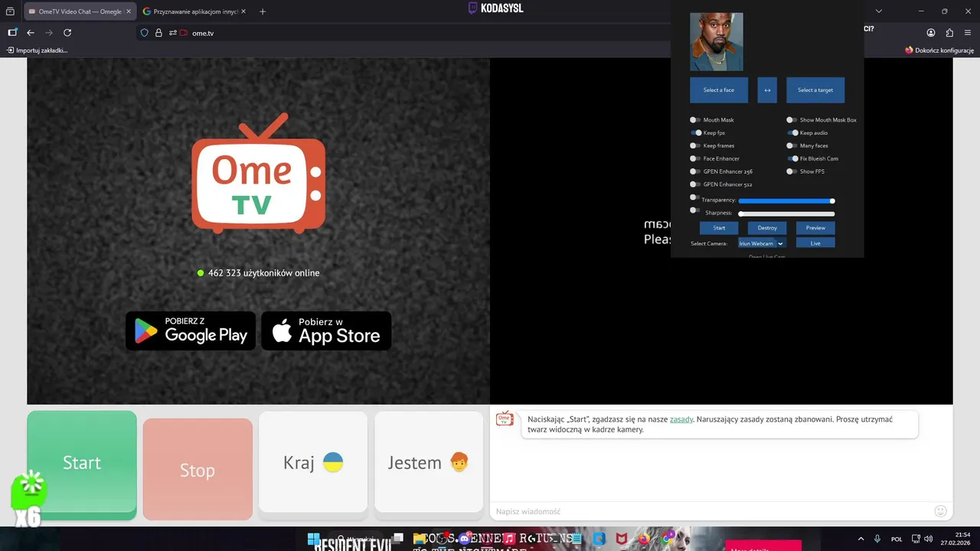
Task: Adjust the Transparency slider
Action: (786, 201)
